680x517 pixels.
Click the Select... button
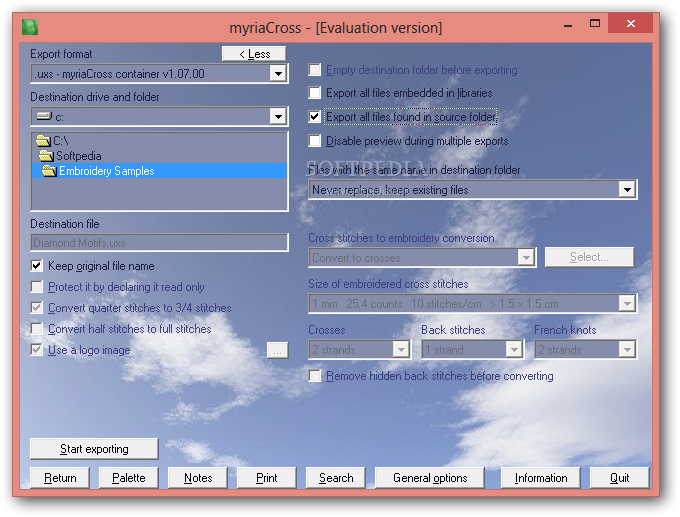coord(589,257)
